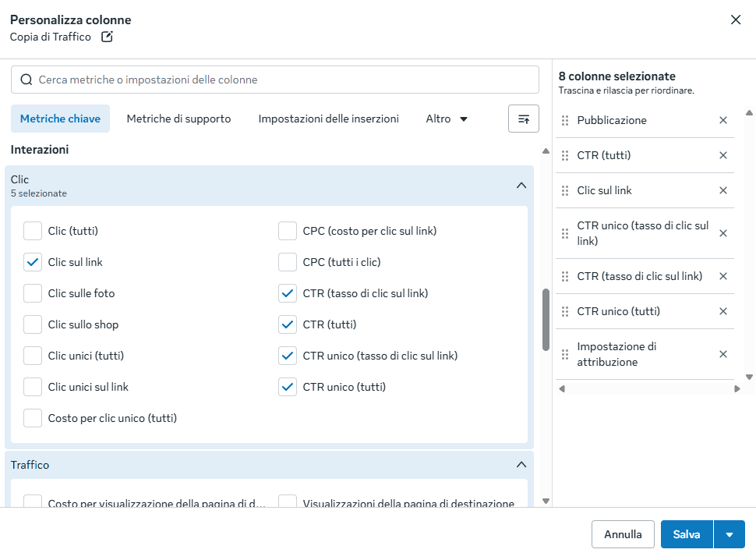The image size is (756, 560).
Task: Uncheck CTR (tasso di clic sul link) checkbox
Action: [288, 293]
